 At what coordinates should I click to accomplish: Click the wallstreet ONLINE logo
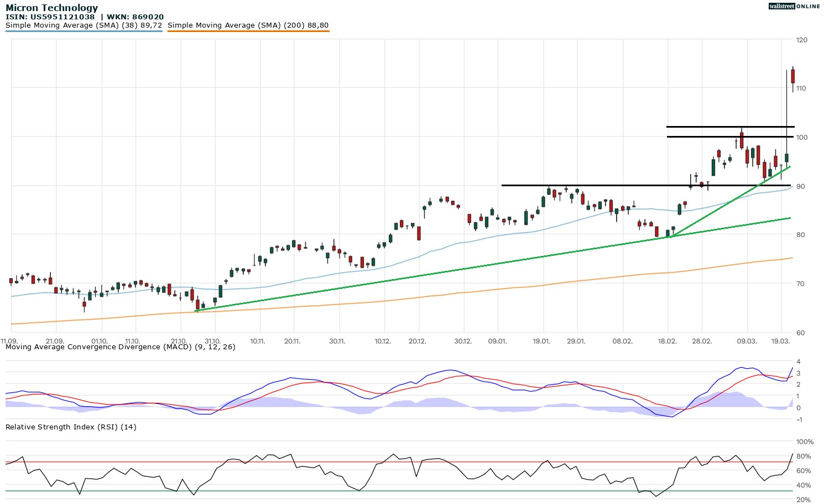coord(794,7)
